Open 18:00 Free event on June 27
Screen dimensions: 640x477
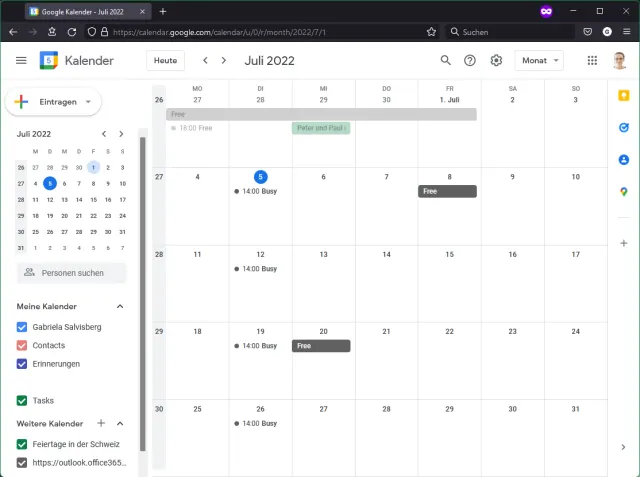click(192, 128)
